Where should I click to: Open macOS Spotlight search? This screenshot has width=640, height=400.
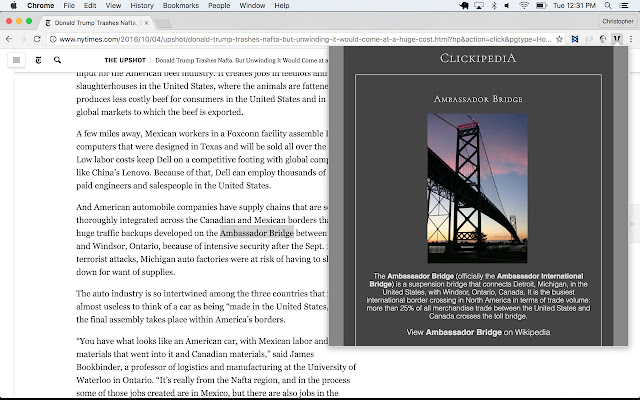606,6
